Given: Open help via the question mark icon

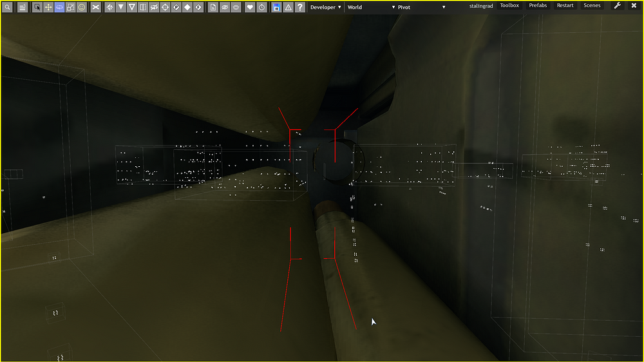Looking at the screenshot, I should (x=299, y=7).
